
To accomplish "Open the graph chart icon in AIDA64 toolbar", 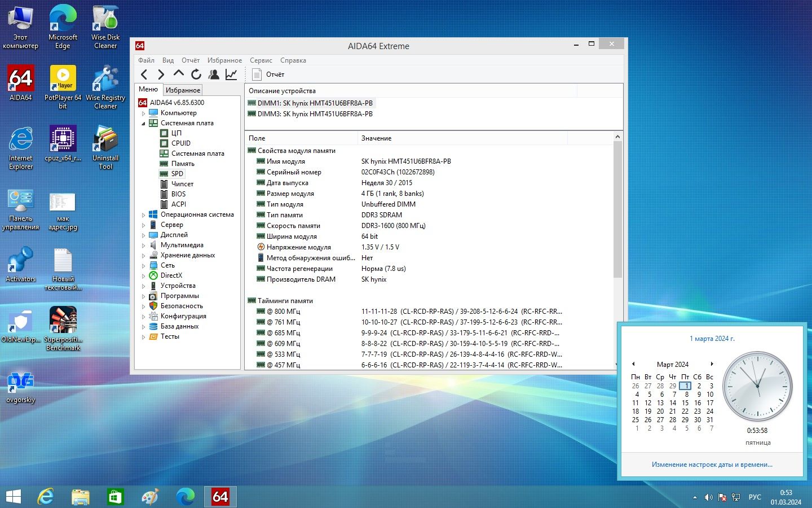I will tap(231, 75).
